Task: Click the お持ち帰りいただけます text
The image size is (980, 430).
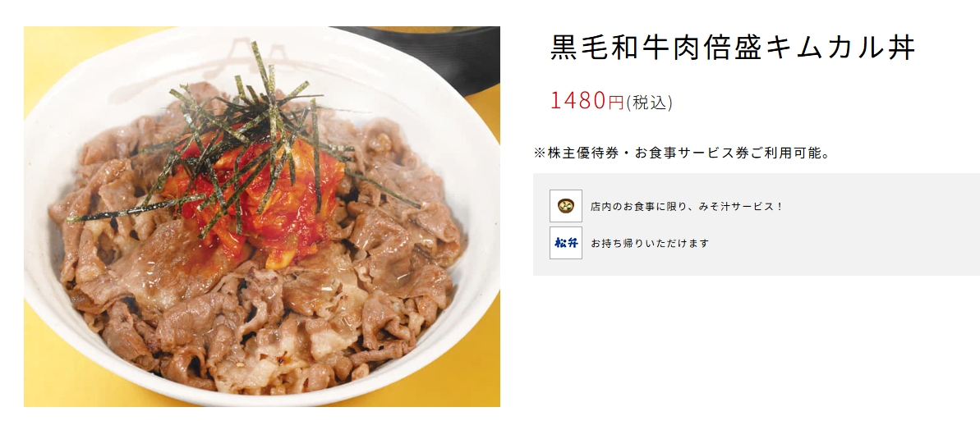Action: pyautogui.click(x=650, y=244)
